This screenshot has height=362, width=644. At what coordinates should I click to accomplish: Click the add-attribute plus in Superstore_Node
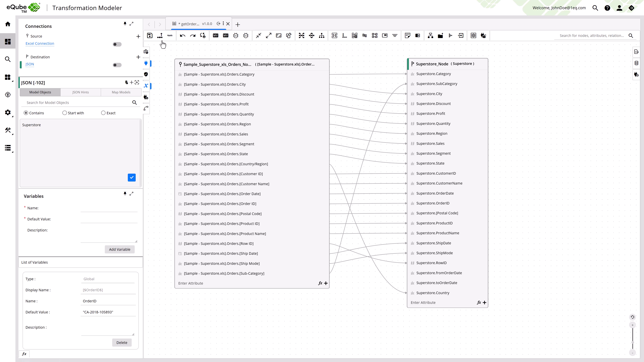tap(485, 303)
